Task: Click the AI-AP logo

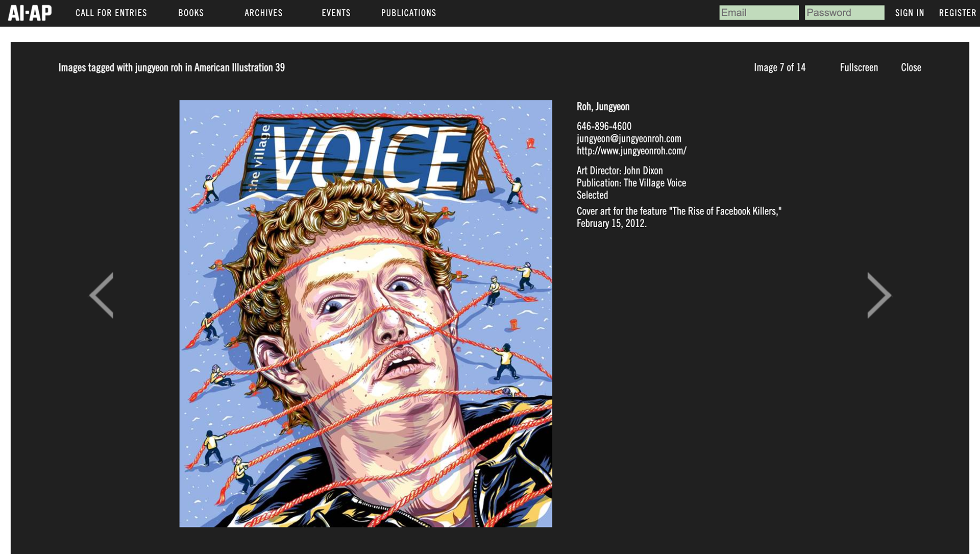Action: pos(30,13)
